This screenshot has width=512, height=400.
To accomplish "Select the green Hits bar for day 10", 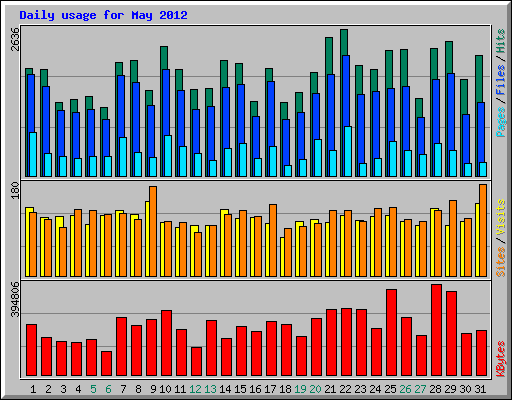I will click(x=164, y=58).
